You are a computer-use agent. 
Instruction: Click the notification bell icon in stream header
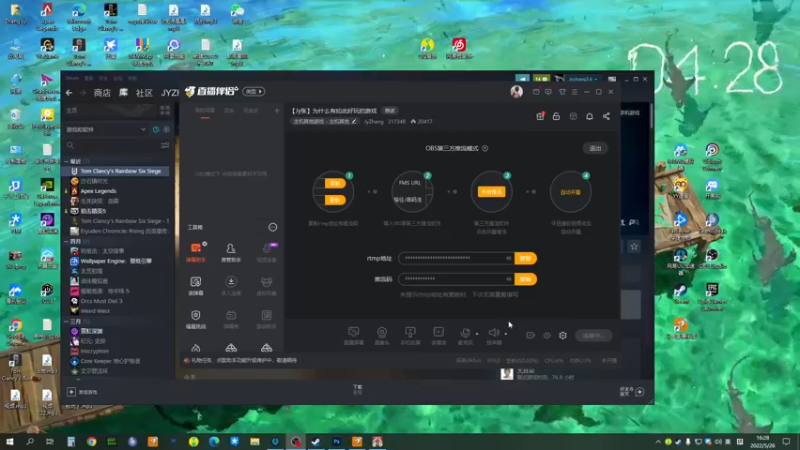click(x=589, y=116)
